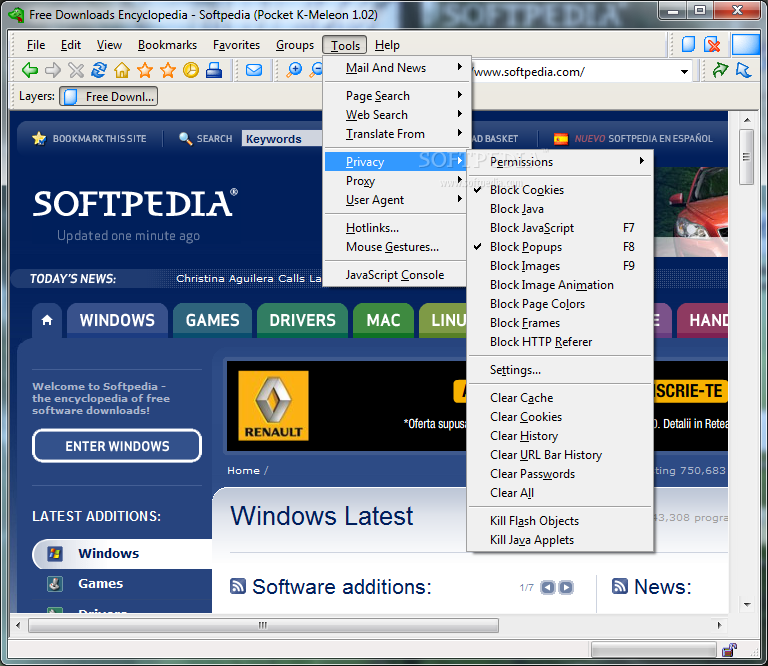Open privacy Settings... entry
This screenshot has height=666, width=768.
560,370
